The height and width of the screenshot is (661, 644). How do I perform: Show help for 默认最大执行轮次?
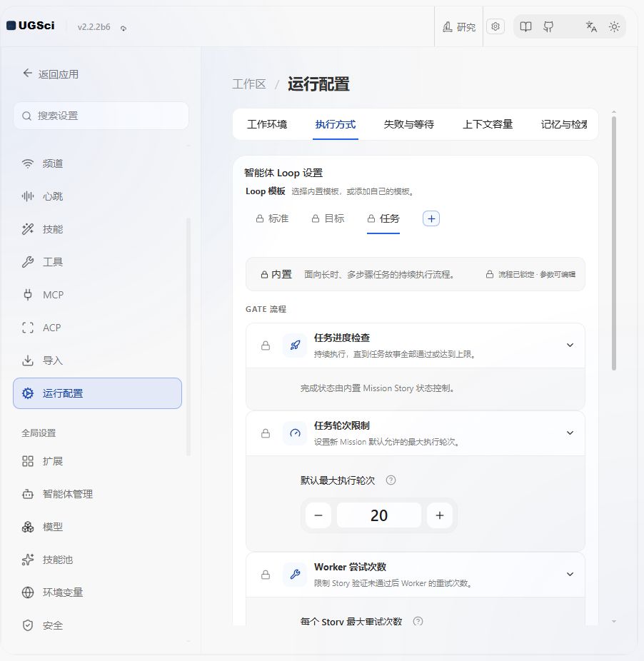click(x=391, y=480)
